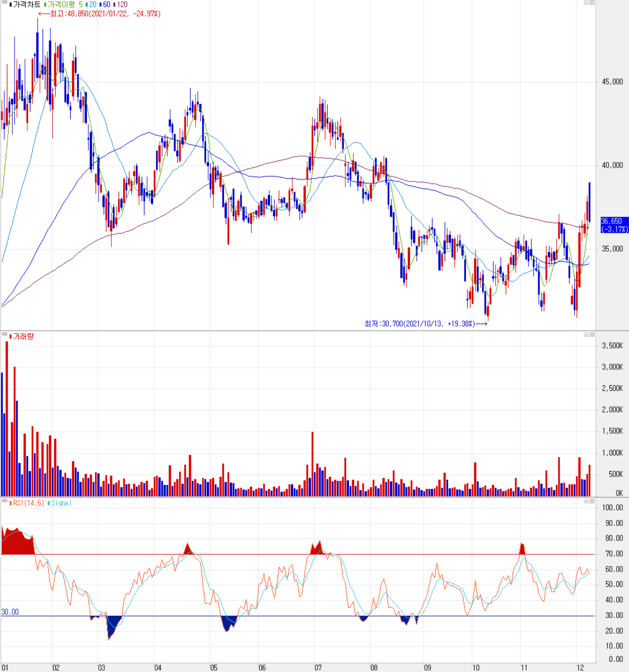Close the price chart panel
This screenshot has width=629, height=672.
592,3
